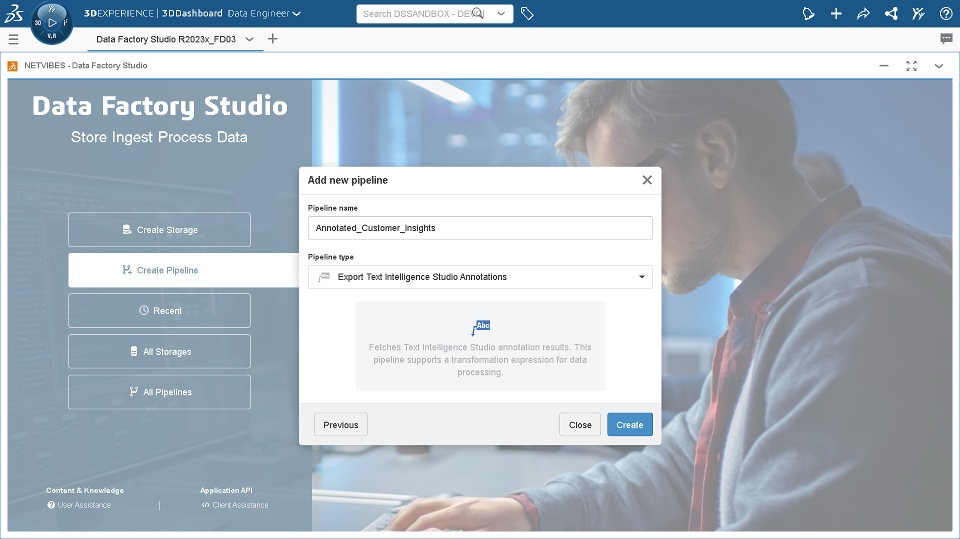Open the Data Engineer role dropdown
The width and height of the screenshot is (960, 539).
(x=264, y=13)
